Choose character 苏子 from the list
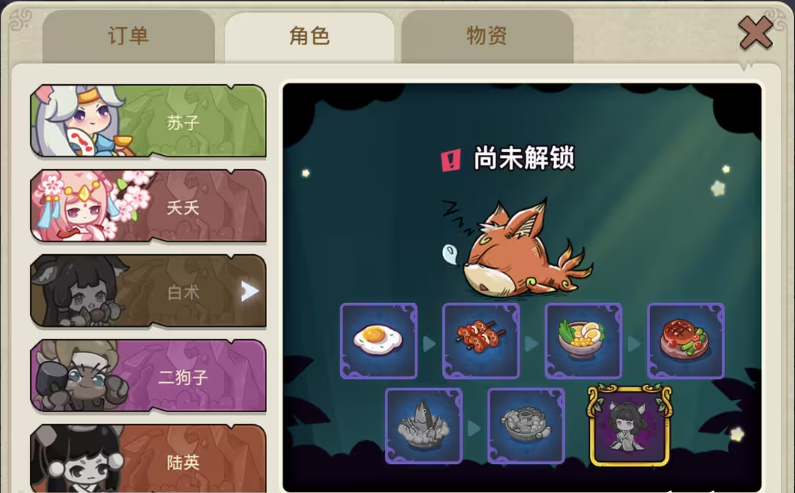 [148, 121]
